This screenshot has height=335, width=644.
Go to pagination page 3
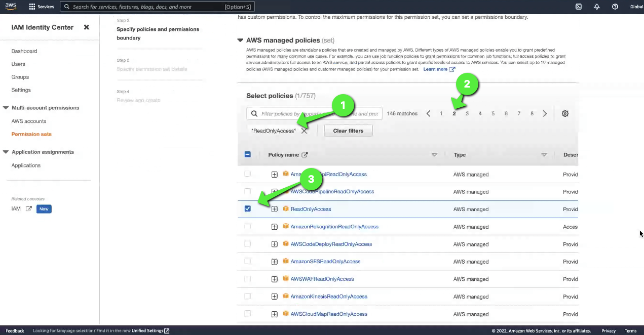pos(467,113)
